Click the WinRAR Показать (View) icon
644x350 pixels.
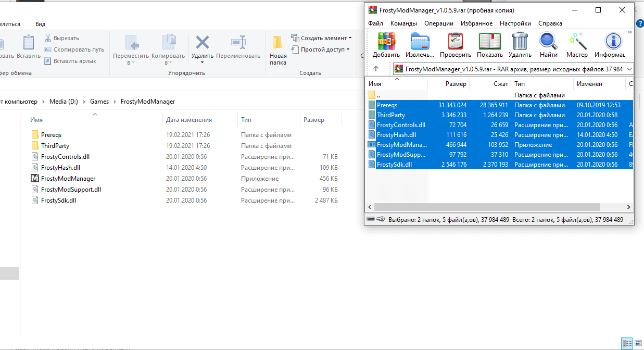[x=490, y=41]
